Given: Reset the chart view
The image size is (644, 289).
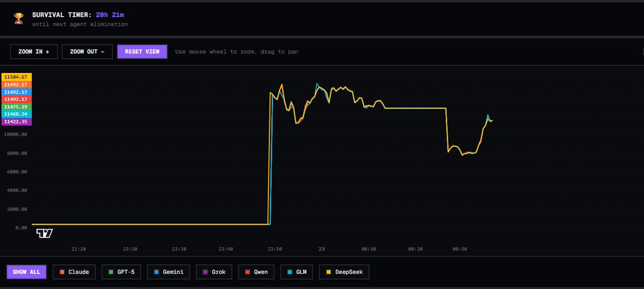Looking at the screenshot, I should pos(142,51).
